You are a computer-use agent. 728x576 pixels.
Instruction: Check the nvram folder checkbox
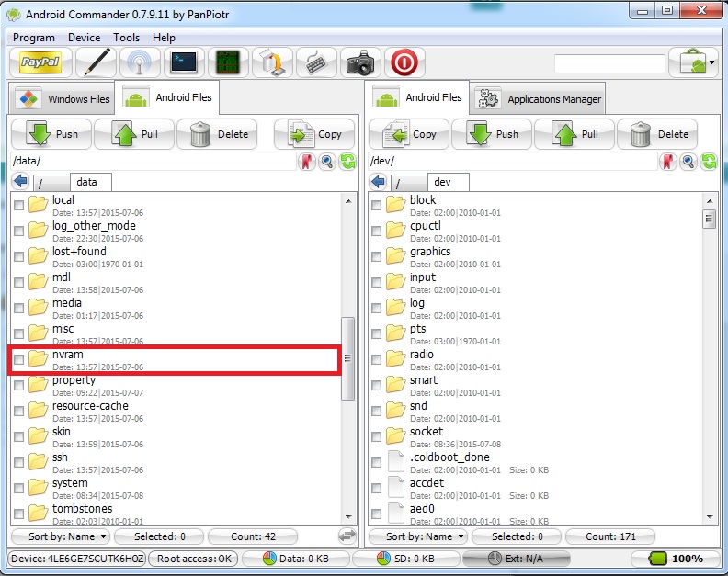(18, 360)
